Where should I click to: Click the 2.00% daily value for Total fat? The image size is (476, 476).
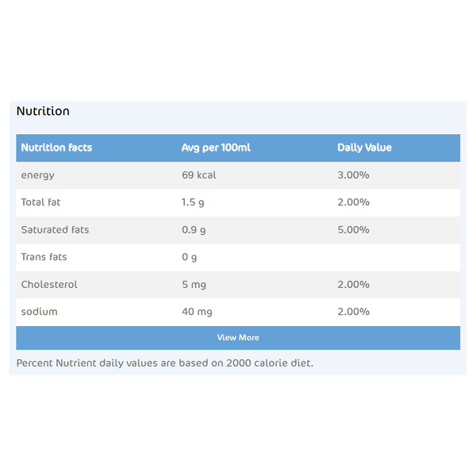coord(353,202)
